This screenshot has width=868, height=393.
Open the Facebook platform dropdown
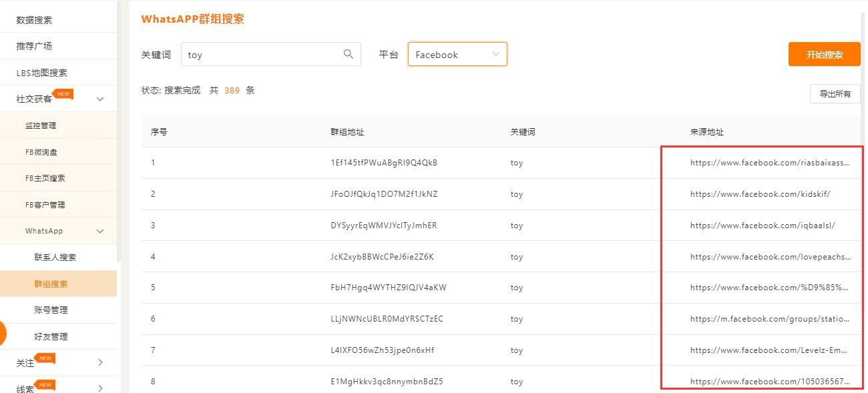(457, 54)
